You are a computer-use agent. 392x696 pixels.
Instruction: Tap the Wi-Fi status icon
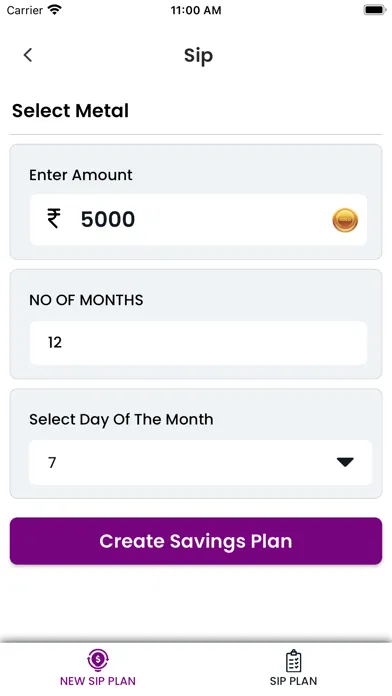click(x=55, y=10)
